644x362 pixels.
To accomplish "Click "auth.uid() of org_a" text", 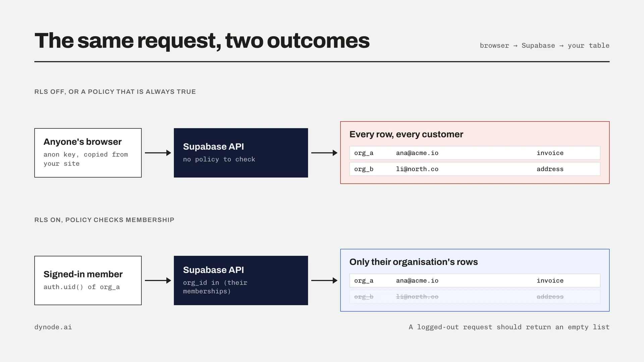I will [82, 287].
